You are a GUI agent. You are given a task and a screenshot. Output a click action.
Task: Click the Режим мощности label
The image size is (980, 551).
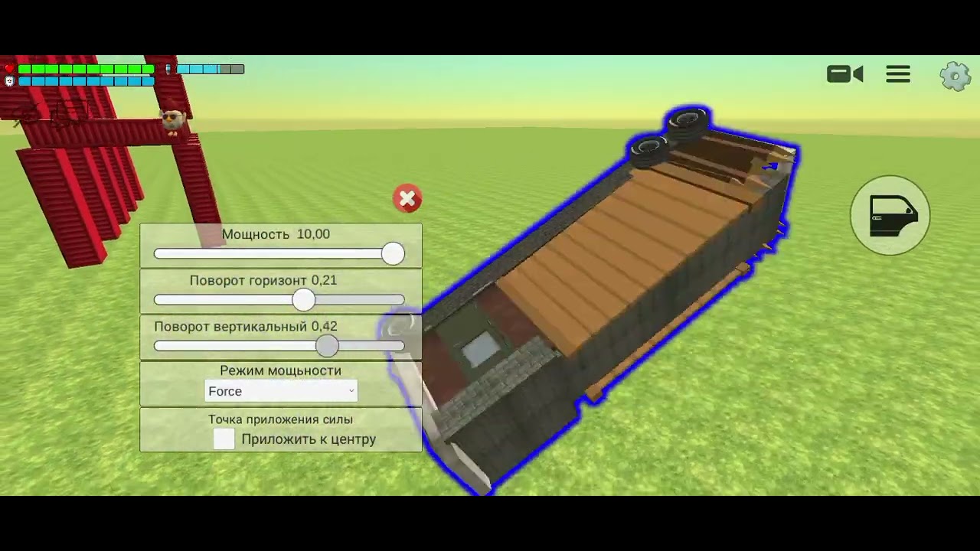(280, 370)
